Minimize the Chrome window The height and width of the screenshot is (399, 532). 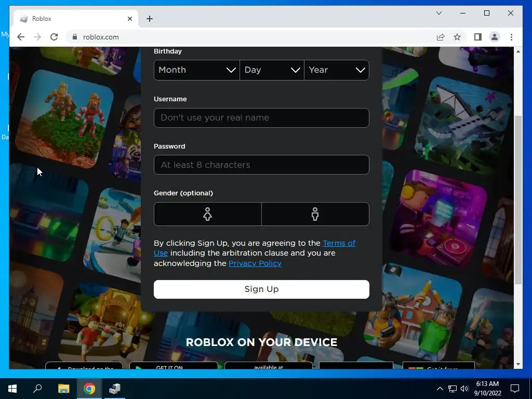pyautogui.click(x=463, y=13)
